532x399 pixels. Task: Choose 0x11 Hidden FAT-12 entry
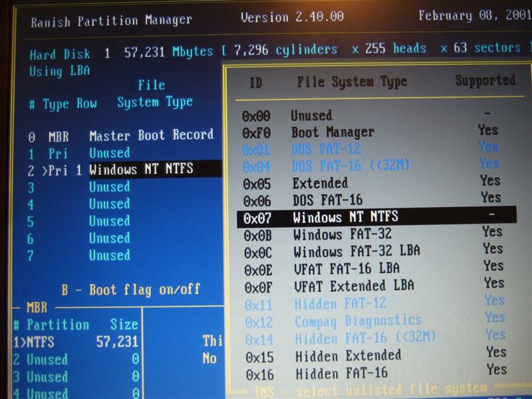374,303
